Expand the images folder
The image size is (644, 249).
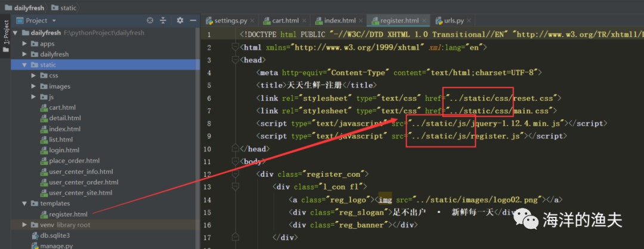33,86
